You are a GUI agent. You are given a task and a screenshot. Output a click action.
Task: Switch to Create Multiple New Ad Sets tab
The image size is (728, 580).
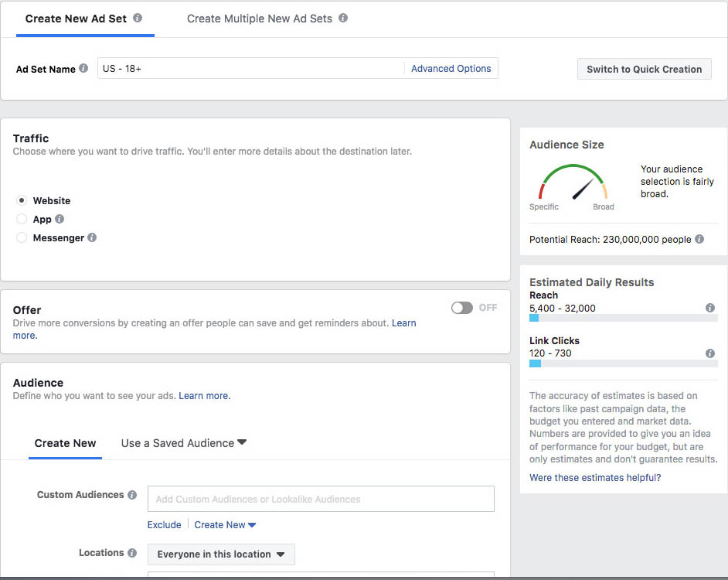260,19
